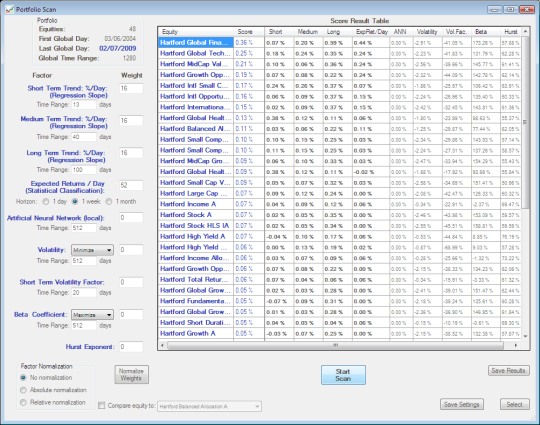Screen dimensions: 540x425
Task: Select the Hartford Growth A row
Action: [x=340, y=333]
